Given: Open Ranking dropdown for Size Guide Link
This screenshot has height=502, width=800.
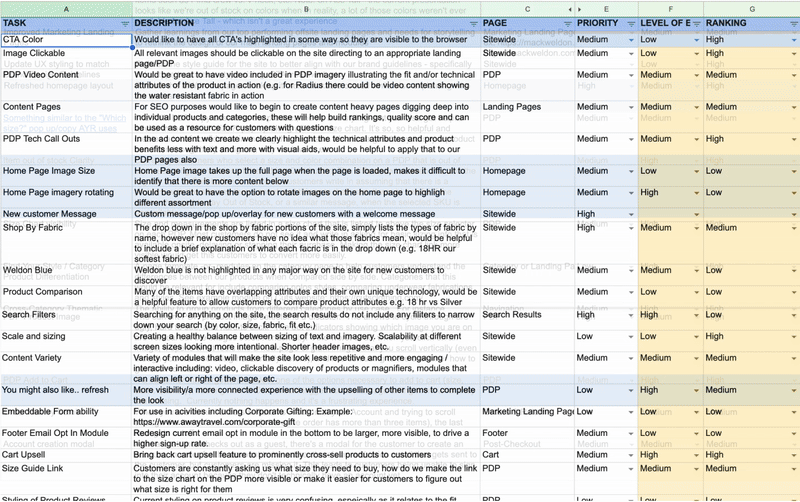Looking at the screenshot, I should click(794, 469).
